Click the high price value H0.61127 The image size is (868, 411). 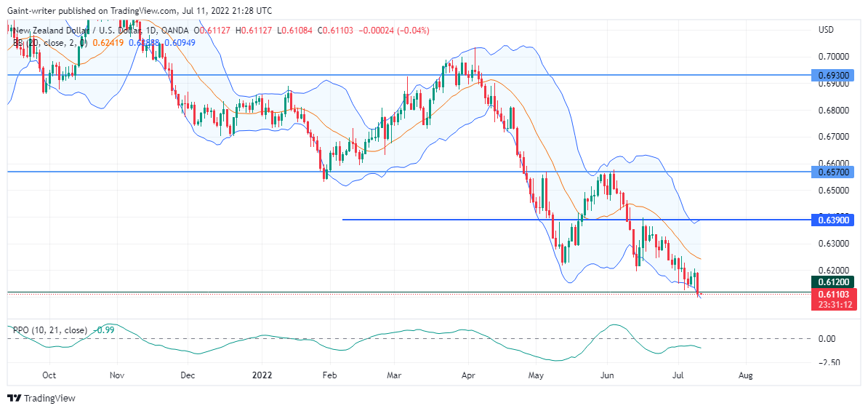click(253, 30)
